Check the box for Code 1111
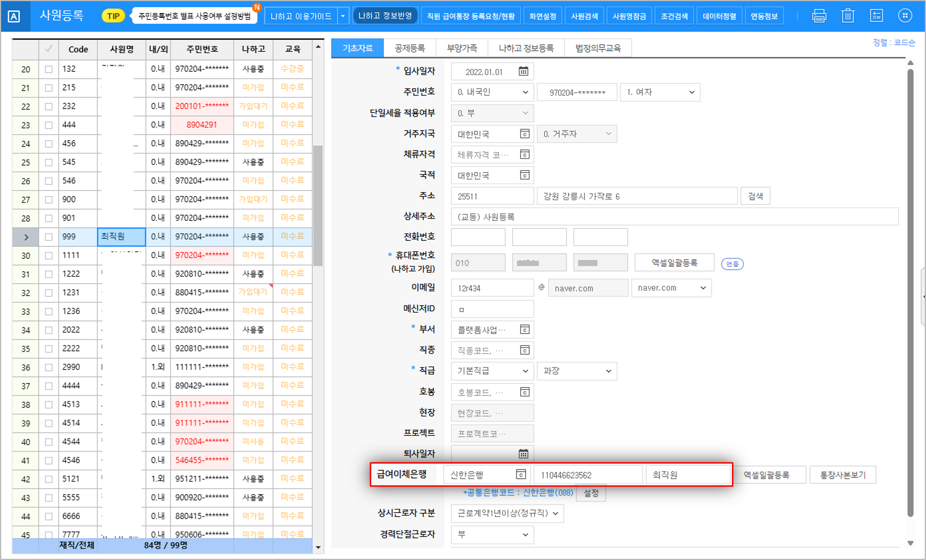 (49, 255)
